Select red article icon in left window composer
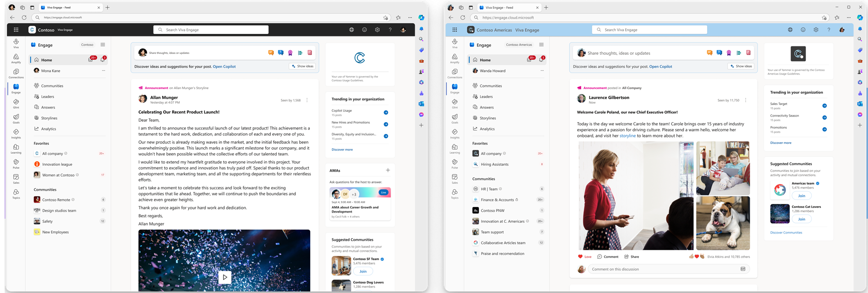This screenshot has width=868, height=293. tap(310, 52)
